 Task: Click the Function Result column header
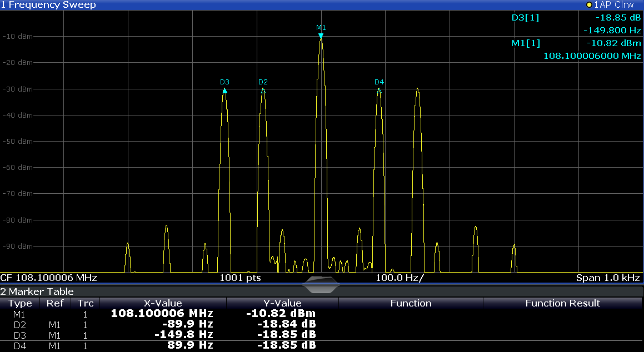(562, 303)
